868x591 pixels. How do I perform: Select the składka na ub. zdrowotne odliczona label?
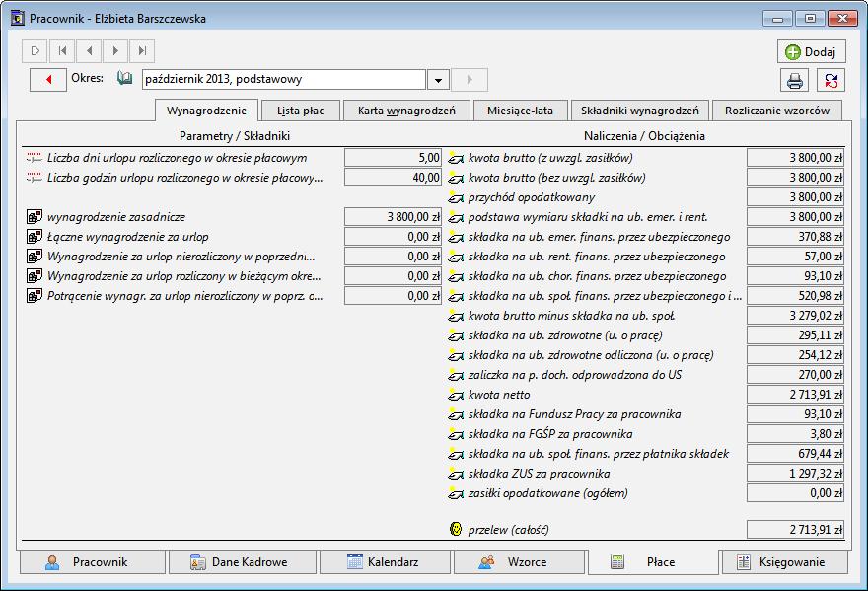pos(591,355)
